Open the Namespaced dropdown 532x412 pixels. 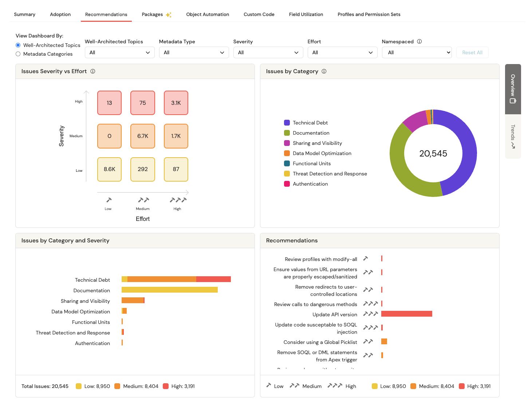417,52
